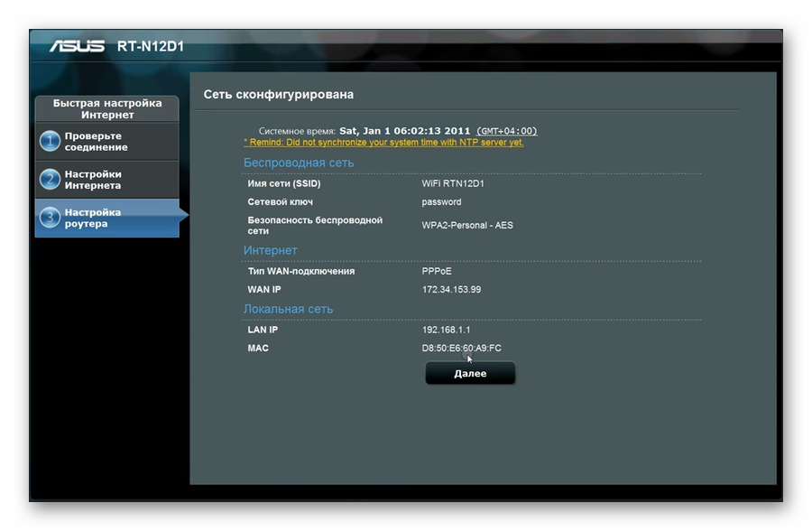Click the step 3 number circle icon
The width and height of the screenshot is (812, 531).
50,218
